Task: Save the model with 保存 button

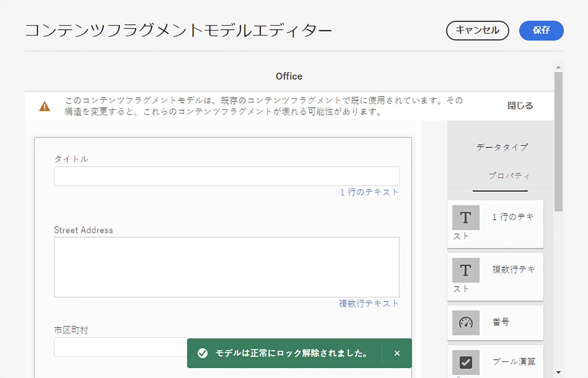Action: [x=541, y=30]
